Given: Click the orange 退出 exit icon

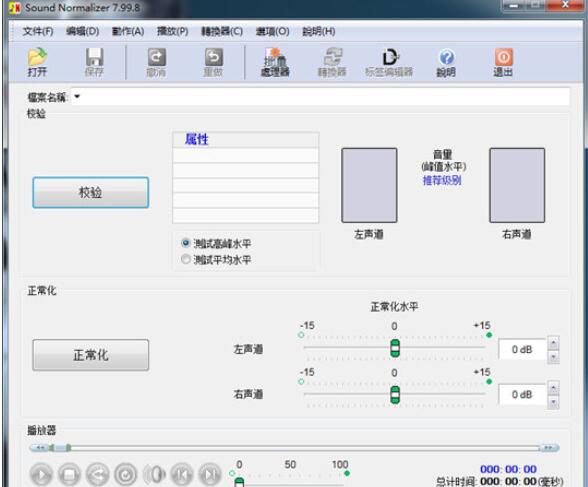Looking at the screenshot, I should coord(503,57).
